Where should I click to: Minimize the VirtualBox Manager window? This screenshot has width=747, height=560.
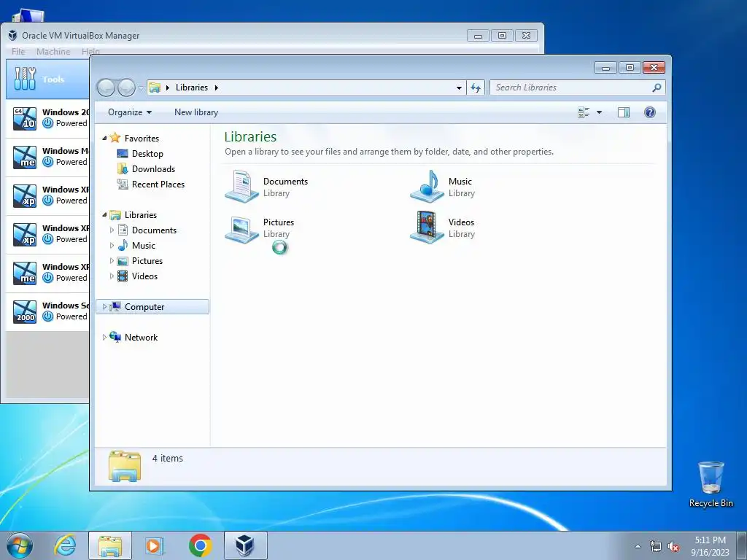click(478, 36)
